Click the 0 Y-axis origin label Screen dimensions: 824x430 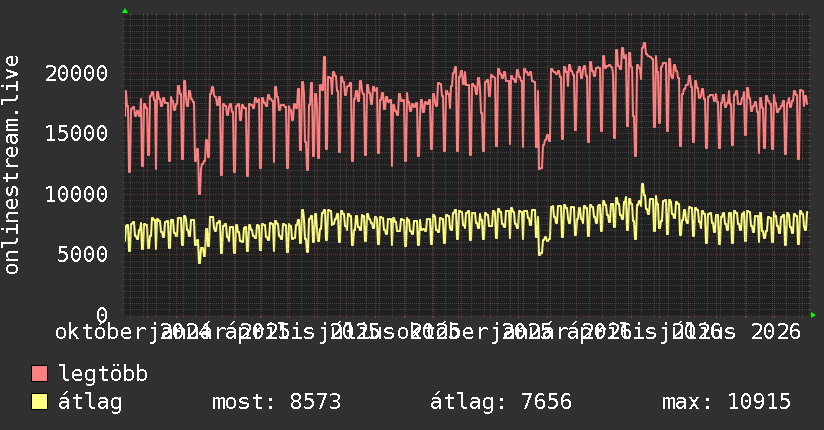point(102,315)
